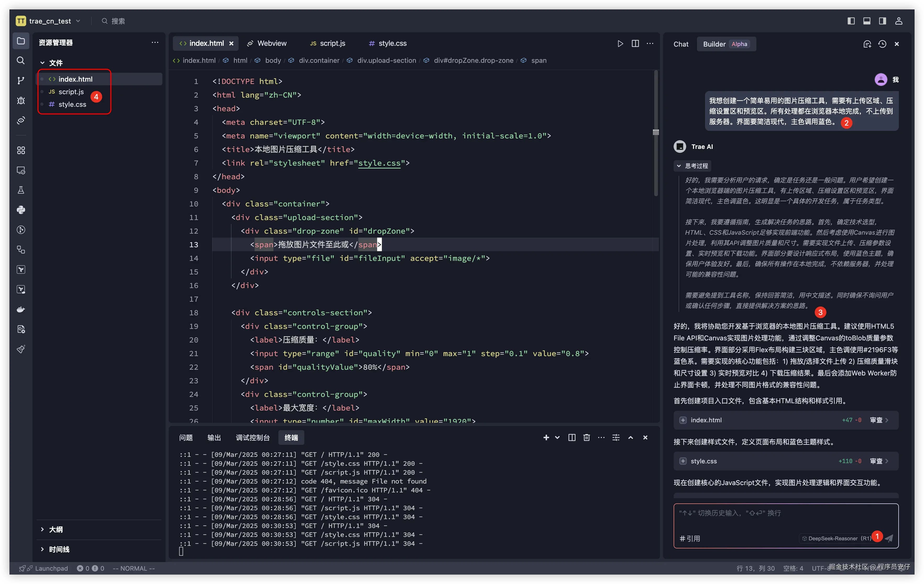The width and height of the screenshot is (924, 584).
Task: Toggle the primary sidebar layout button
Action: pyautogui.click(x=851, y=21)
